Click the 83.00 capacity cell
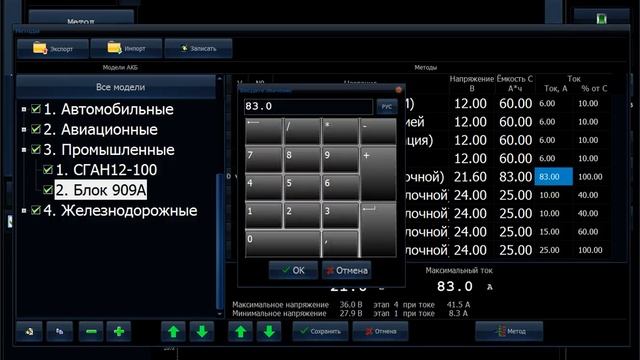The width and height of the screenshot is (640, 360). click(515, 177)
